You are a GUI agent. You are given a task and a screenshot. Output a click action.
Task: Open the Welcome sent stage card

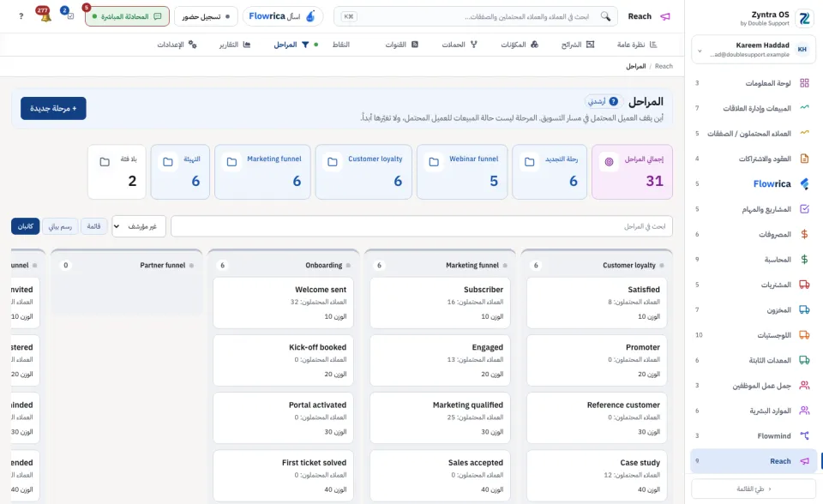(284, 303)
